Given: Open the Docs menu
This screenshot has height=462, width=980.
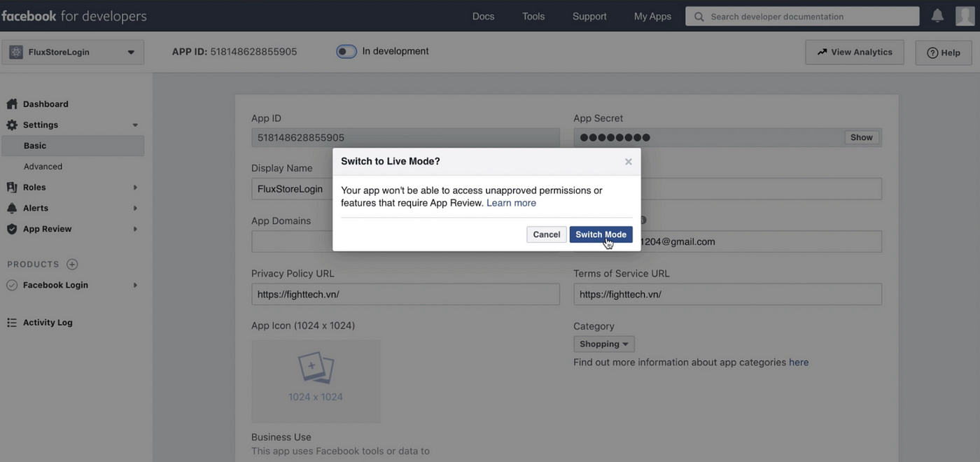Looking at the screenshot, I should pyautogui.click(x=483, y=16).
